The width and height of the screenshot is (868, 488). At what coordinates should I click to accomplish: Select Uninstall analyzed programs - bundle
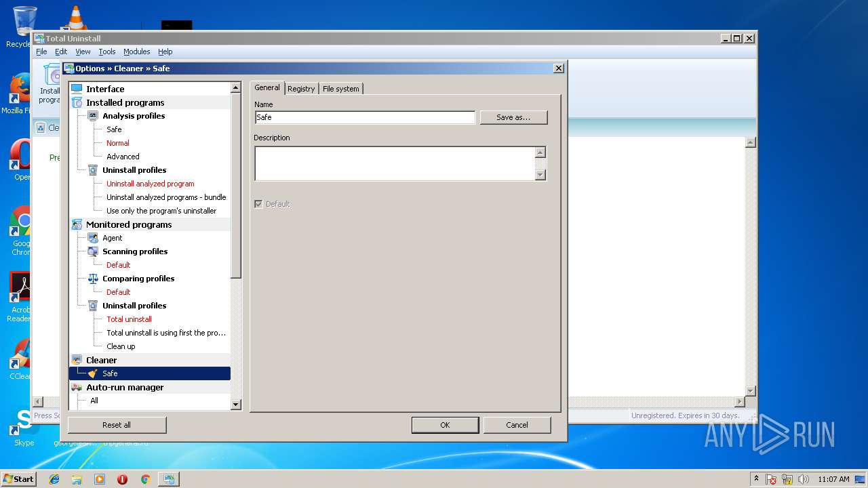[166, 197]
